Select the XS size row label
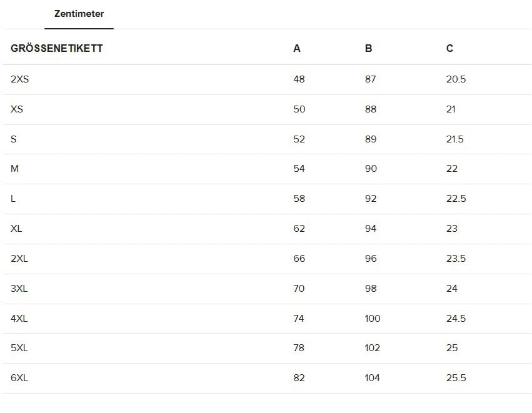532x413 pixels. [17, 109]
